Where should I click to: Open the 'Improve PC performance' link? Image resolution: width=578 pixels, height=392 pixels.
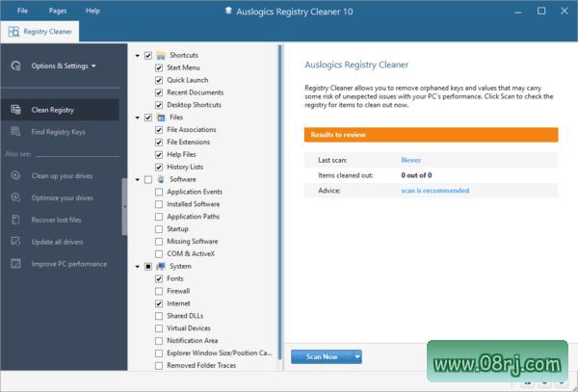tap(69, 264)
